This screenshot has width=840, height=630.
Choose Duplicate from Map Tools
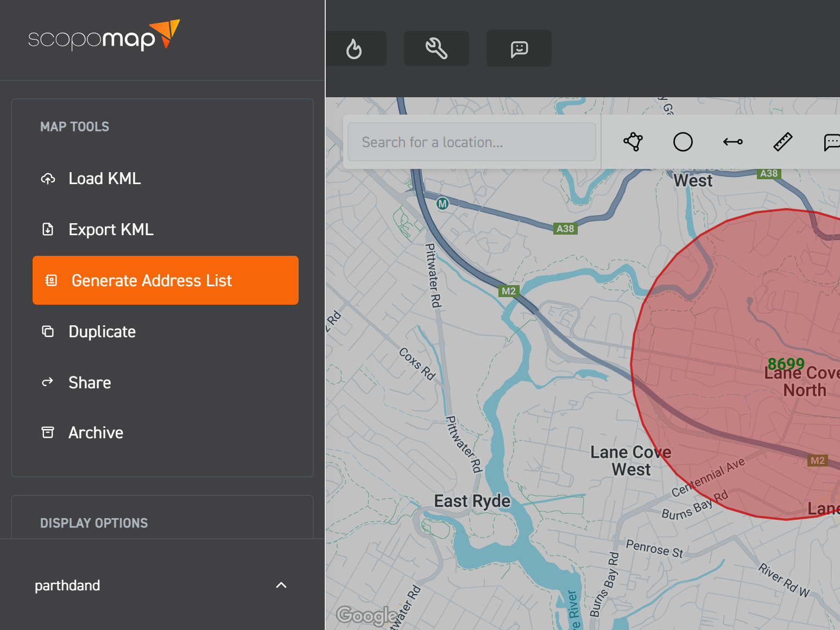pos(102,331)
